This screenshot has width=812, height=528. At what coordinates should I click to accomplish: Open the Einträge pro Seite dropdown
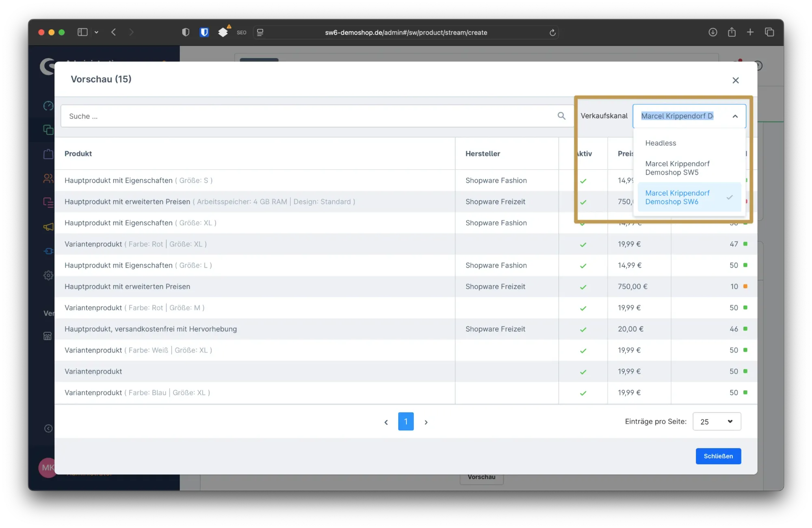pyautogui.click(x=716, y=421)
